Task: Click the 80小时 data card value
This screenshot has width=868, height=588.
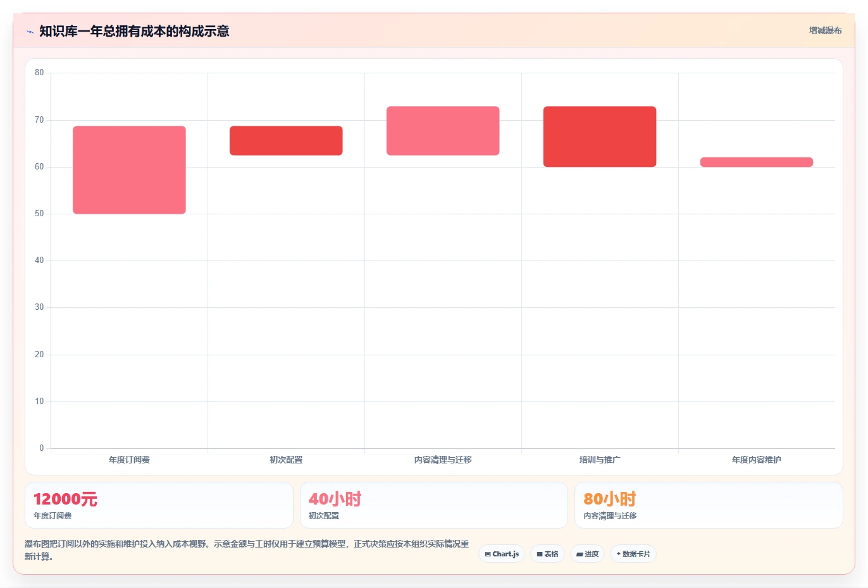Action: click(x=609, y=499)
